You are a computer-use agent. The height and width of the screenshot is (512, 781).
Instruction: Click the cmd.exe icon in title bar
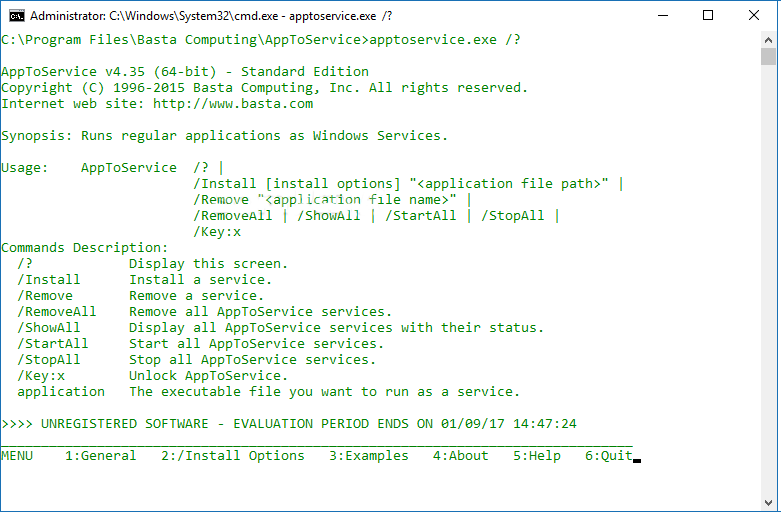[16, 15]
